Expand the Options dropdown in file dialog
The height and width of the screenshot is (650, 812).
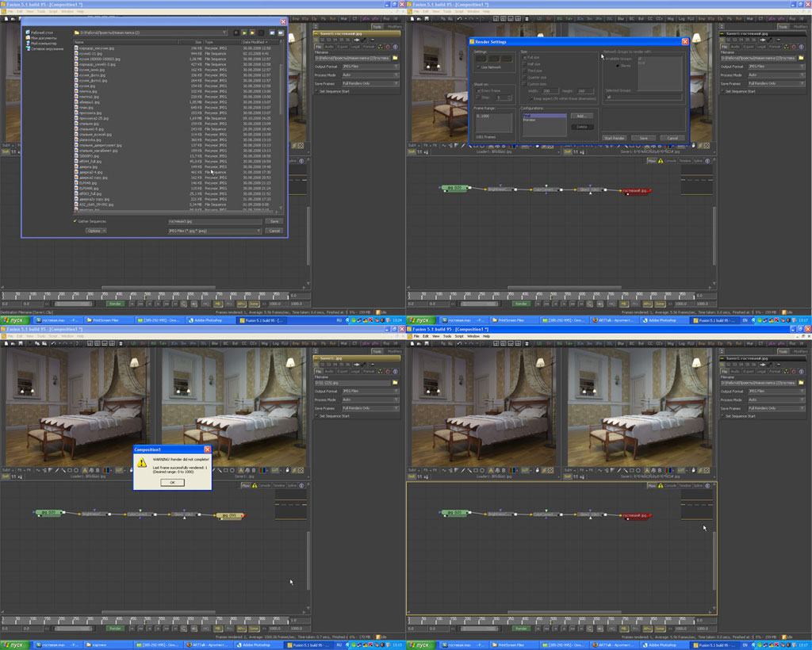point(96,231)
